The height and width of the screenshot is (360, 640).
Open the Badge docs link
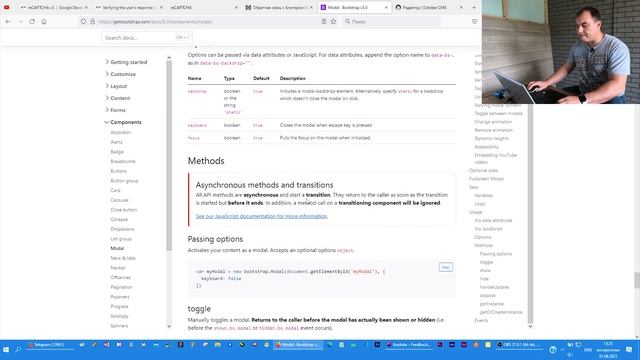[117, 152]
